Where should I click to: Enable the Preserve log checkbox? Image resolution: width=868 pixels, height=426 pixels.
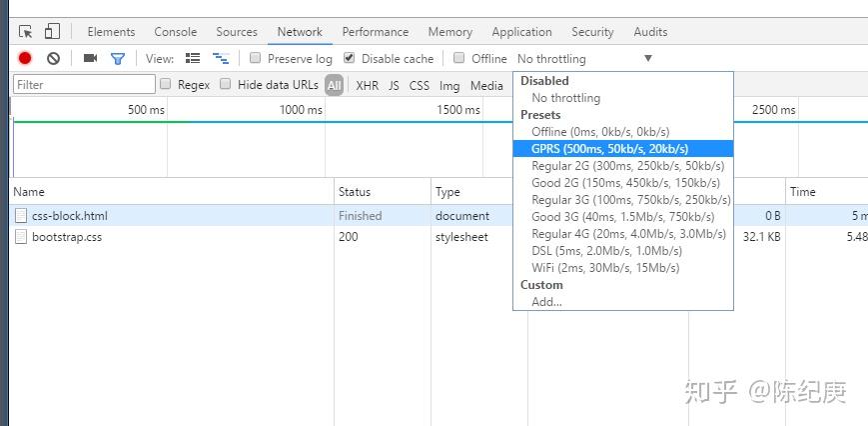[256, 59]
